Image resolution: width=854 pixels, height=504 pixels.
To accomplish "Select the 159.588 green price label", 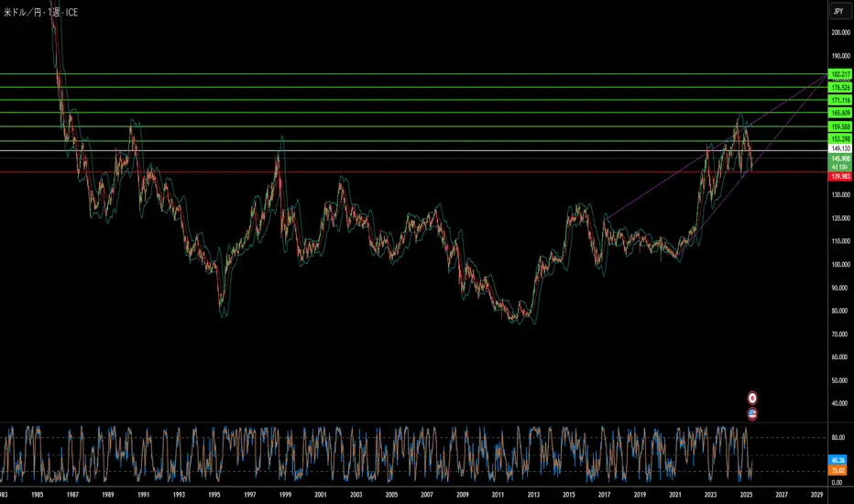I will tap(840, 127).
